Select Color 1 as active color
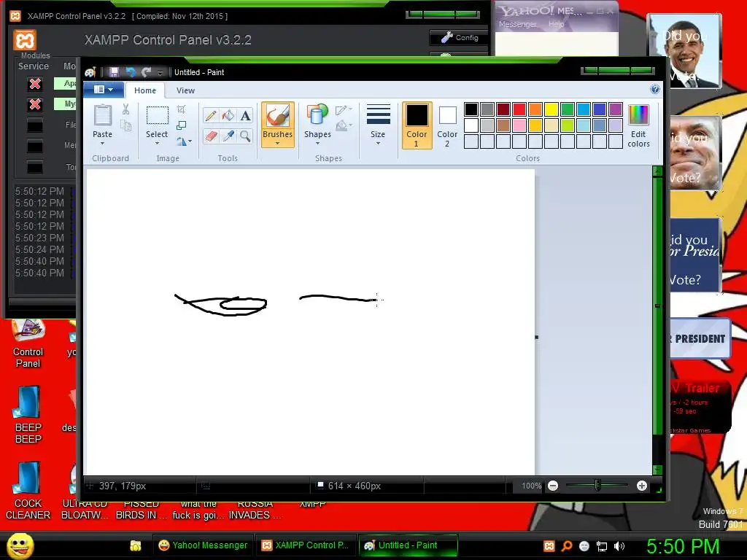 [417, 125]
